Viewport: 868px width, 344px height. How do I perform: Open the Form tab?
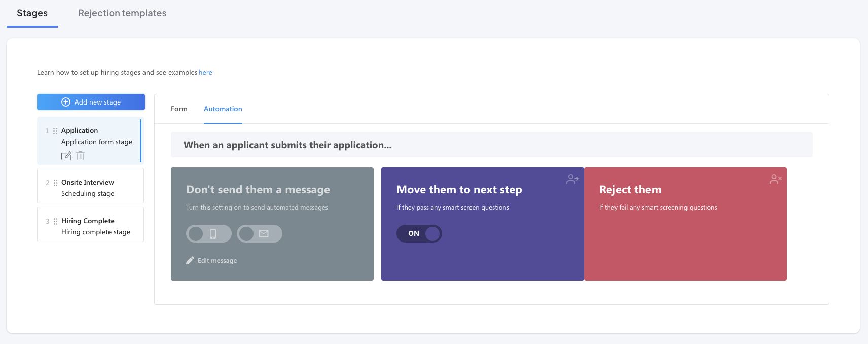[179, 109]
